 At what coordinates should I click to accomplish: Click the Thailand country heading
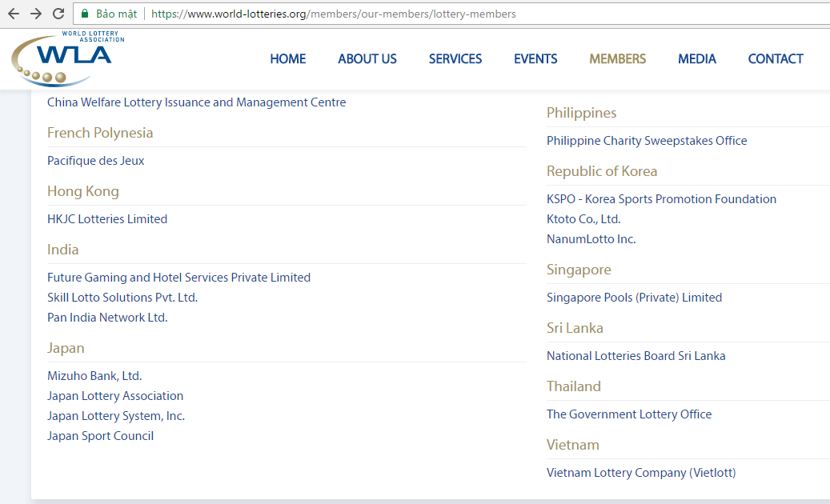coord(574,386)
